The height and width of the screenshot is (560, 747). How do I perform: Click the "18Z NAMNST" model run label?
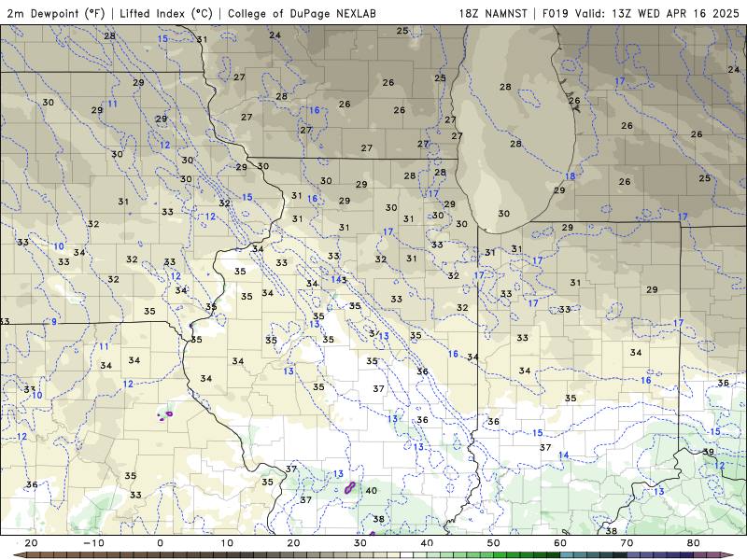493,13
